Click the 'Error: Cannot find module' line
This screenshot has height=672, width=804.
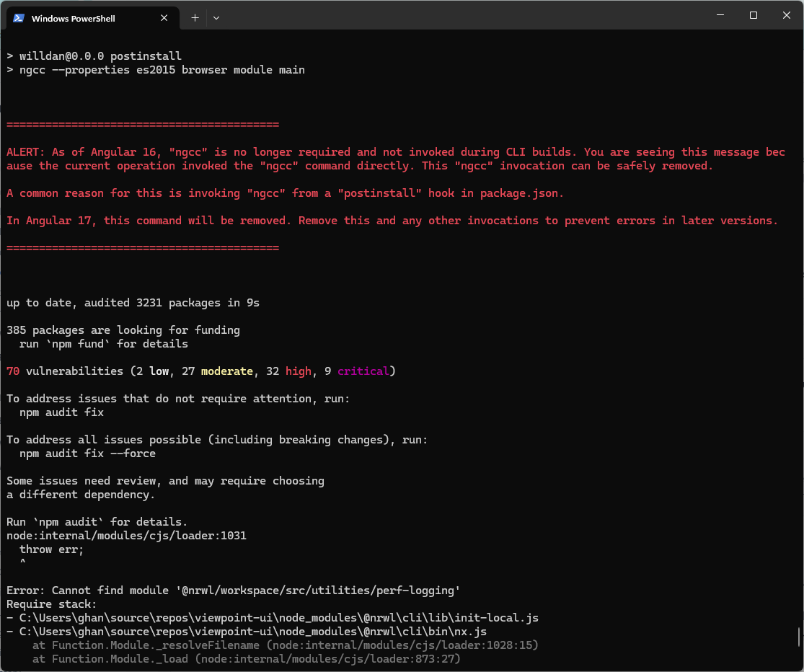[234, 591]
